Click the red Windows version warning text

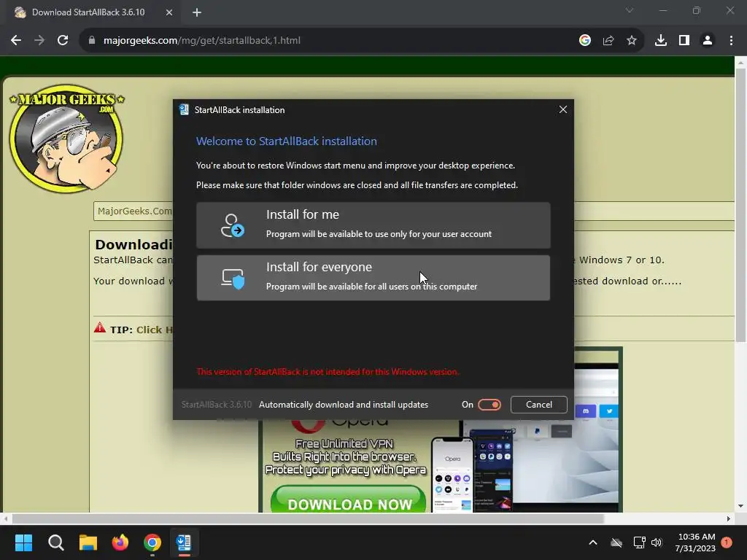tap(328, 371)
